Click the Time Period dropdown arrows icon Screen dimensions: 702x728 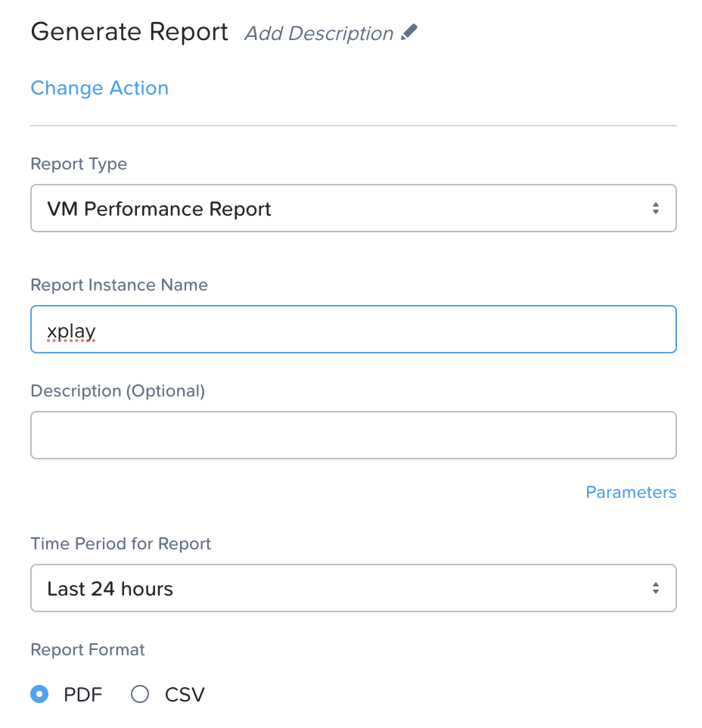[x=655, y=588]
